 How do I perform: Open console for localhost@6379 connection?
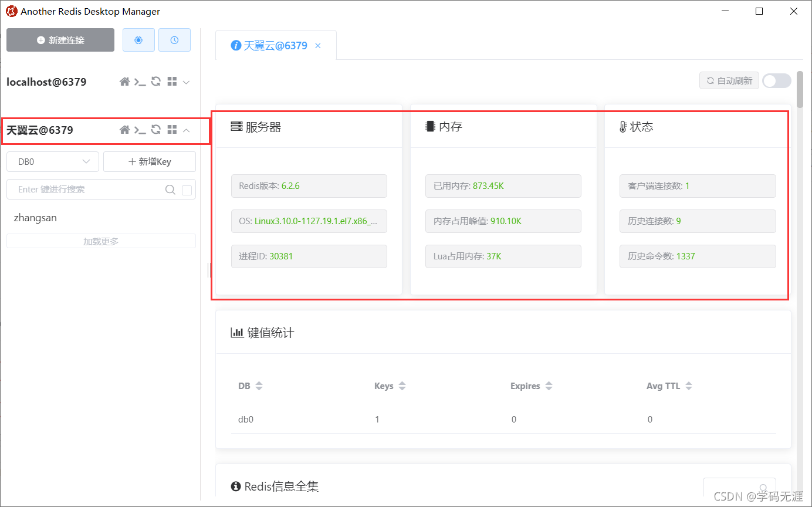pos(140,82)
